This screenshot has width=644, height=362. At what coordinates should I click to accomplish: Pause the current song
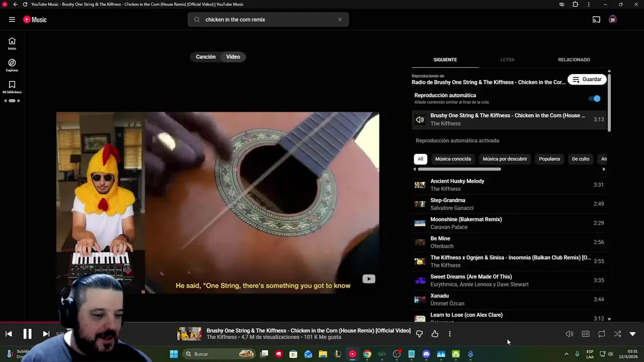(27, 334)
